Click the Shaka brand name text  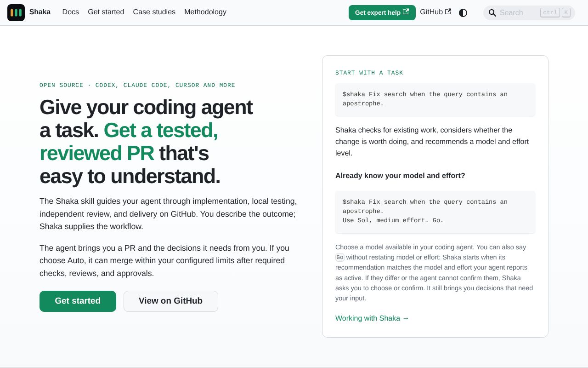(x=40, y=12)
